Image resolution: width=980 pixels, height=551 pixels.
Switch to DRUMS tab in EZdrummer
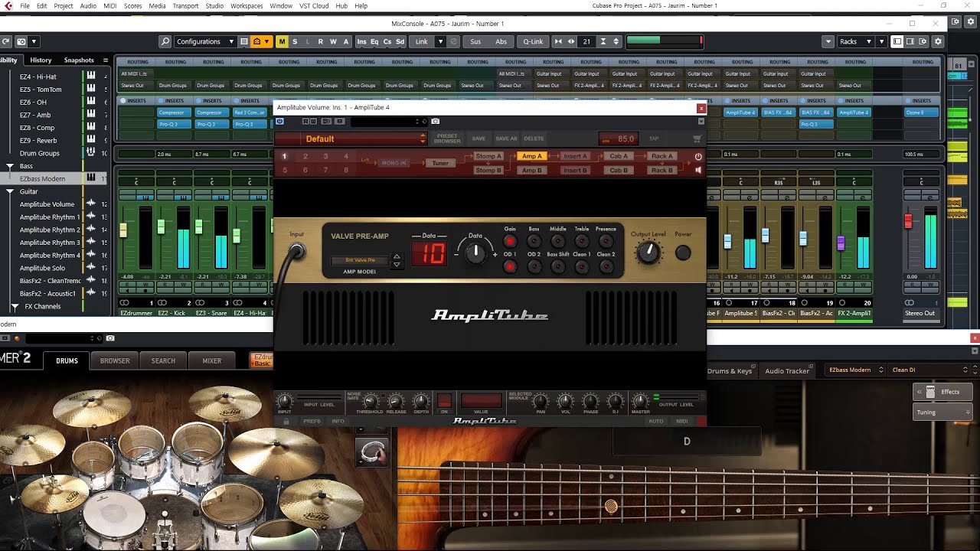coord(67,360)
